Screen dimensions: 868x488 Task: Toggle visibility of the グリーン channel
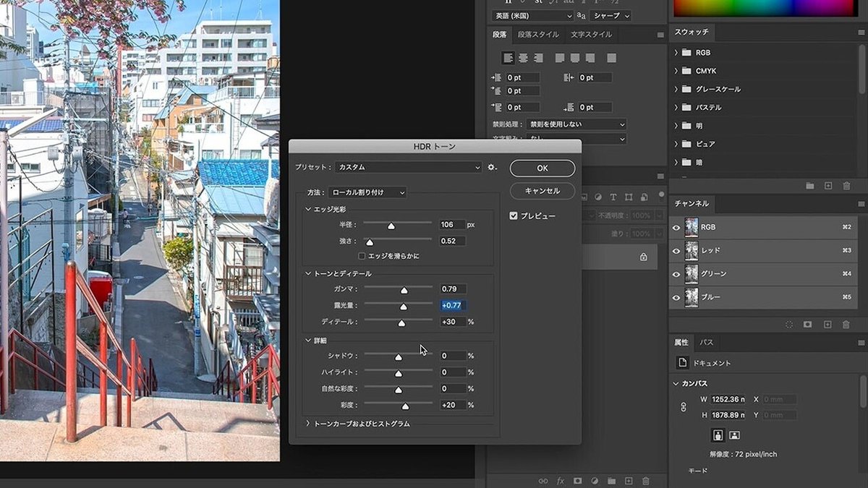[x=676, y=274]
